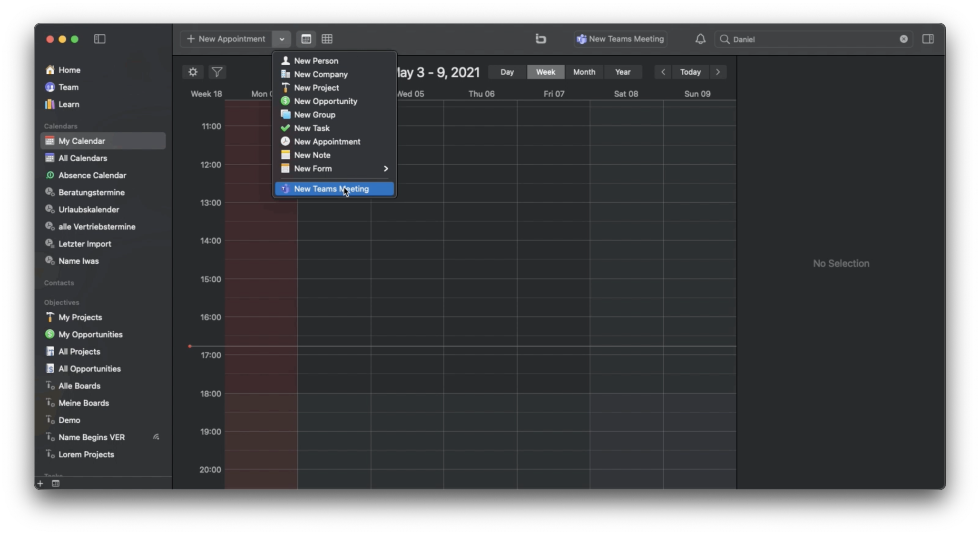Image resolution: width=980 pixels, height=535 pixels.
Task: Open the calendar filter funnel icon
Action: pyautogui.click(x=217, y=72)
